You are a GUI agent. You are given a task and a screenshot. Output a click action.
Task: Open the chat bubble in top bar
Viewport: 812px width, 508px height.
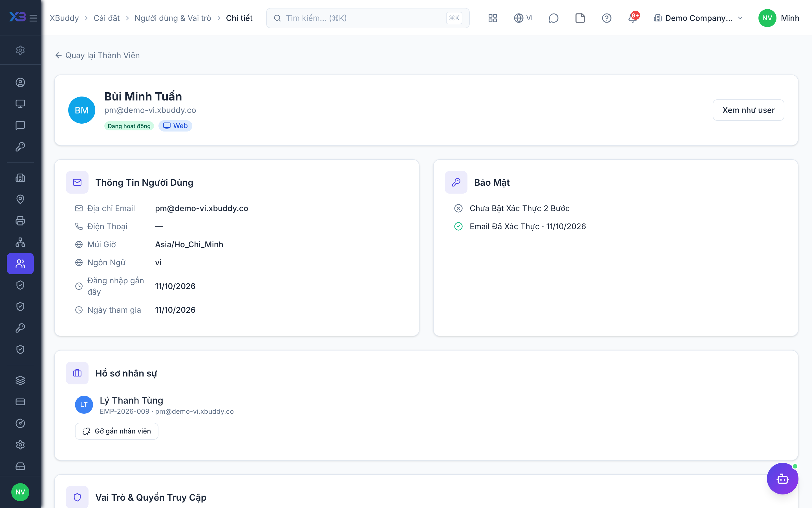(553, 18)
